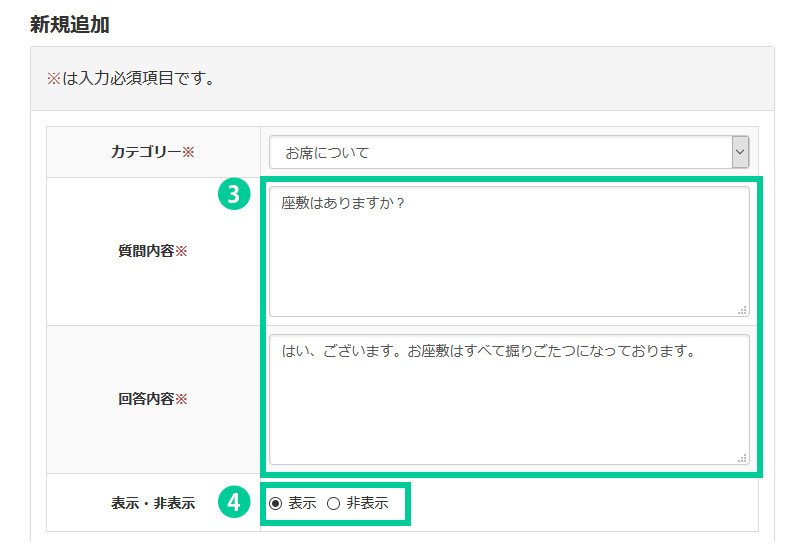The height and width of the screenshot is (549, 800).
Task: Click the 非表示 text label beside the radio
Action: [x=367, y=504]
